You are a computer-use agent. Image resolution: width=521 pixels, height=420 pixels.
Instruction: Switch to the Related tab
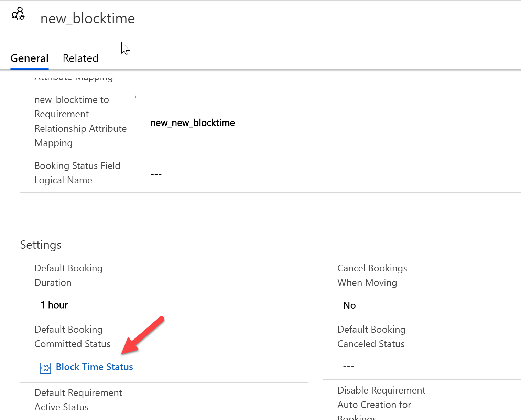(80, 58)
